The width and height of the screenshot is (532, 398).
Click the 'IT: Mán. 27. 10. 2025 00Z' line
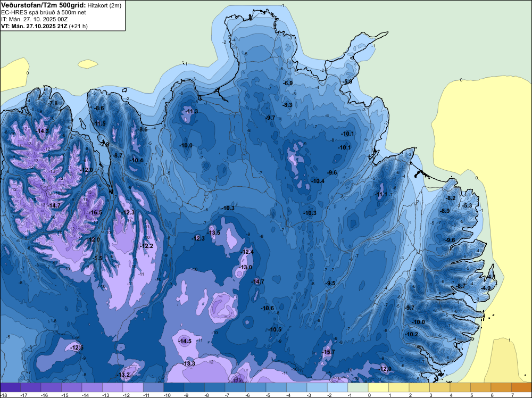(x=34, y=19)
